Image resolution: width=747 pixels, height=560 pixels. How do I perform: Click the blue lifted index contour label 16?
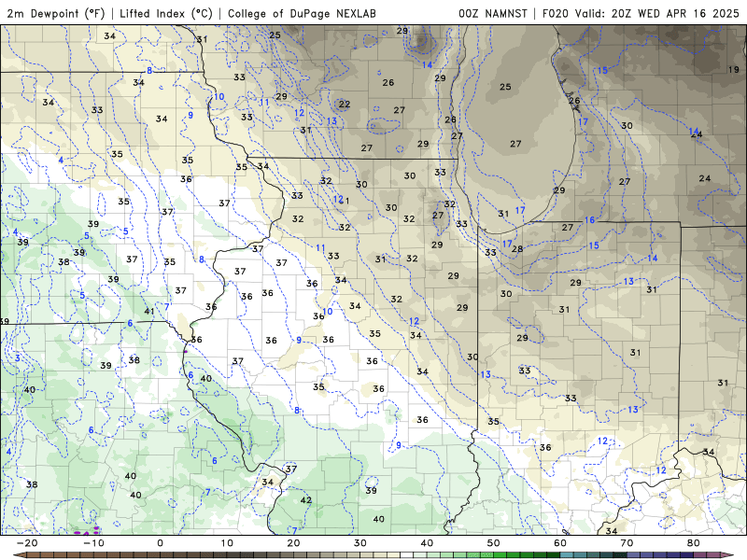pos(590,220)
